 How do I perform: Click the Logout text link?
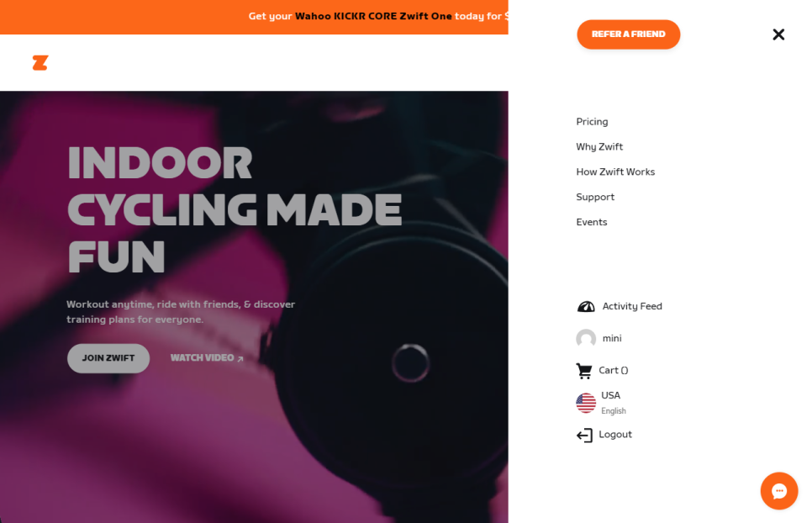pos(615,435)
